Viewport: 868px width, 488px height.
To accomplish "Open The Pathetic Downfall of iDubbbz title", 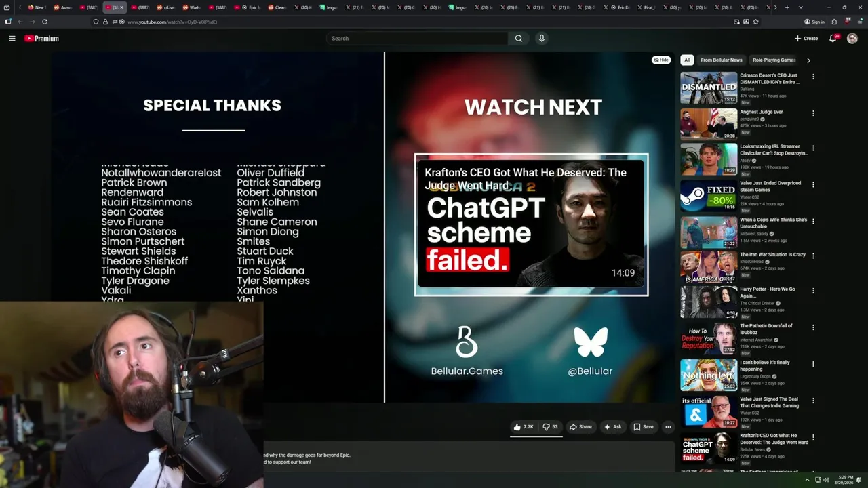I will (x=766, y=329).
